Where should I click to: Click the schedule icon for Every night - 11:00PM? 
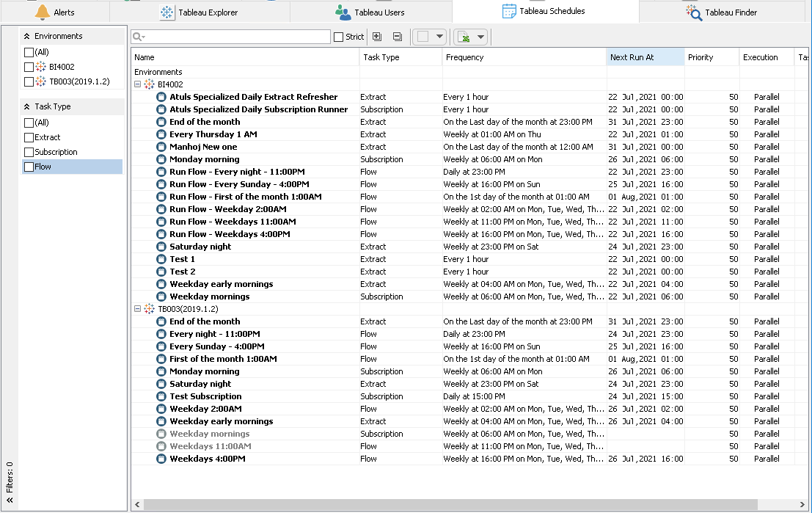[161, 334]
